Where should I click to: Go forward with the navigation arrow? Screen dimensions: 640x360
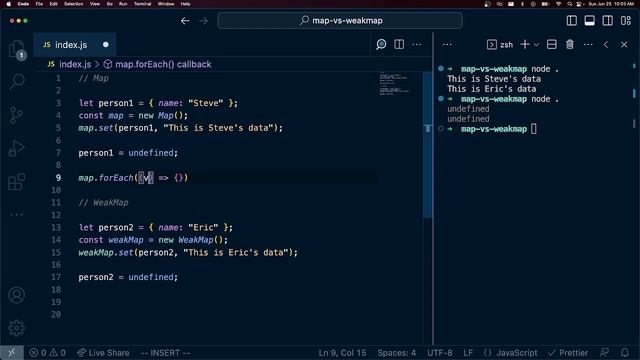click(x=203, y=21)
